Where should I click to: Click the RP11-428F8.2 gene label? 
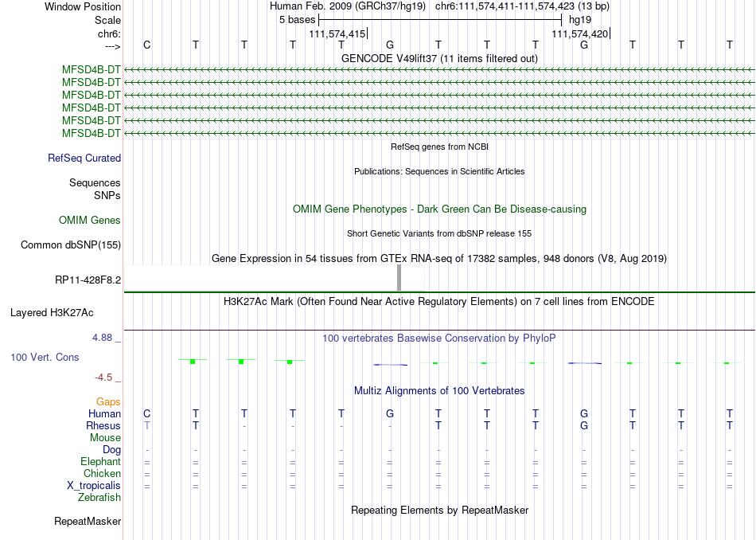click(88, 280)
